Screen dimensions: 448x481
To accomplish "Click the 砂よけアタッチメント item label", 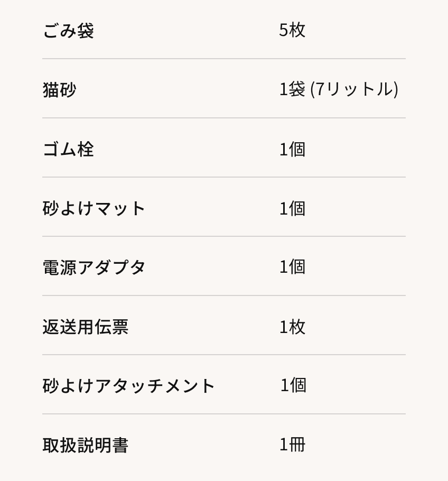I will coord(128,386).
